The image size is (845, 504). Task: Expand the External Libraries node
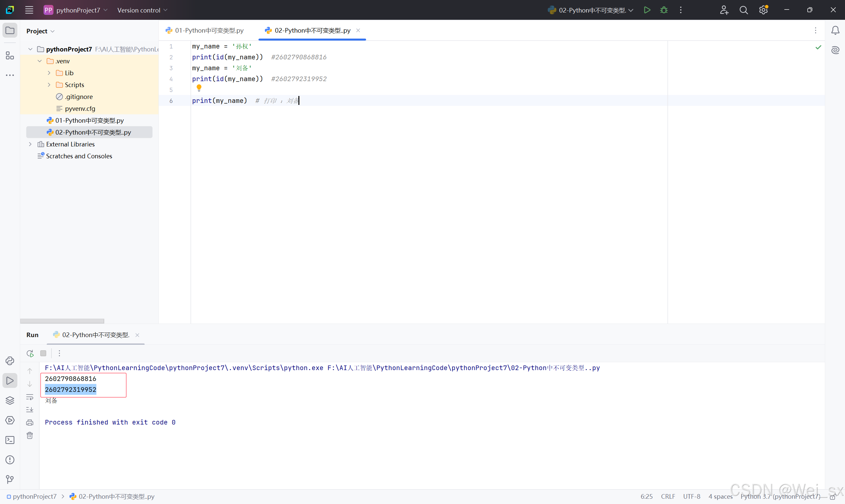tap(30, 144)
